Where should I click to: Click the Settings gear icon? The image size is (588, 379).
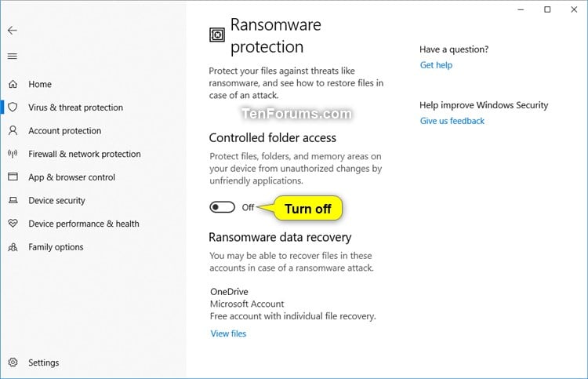[13, 363]
